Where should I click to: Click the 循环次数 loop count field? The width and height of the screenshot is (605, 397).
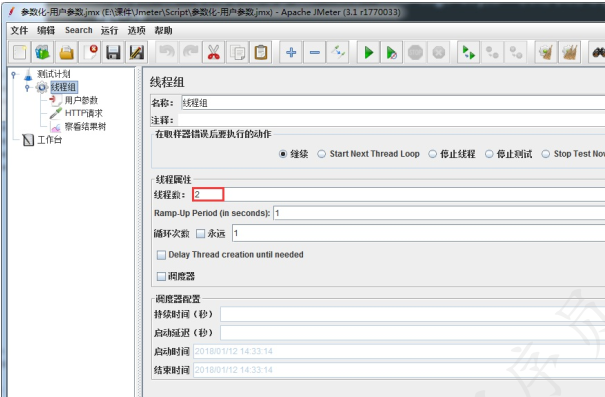tap(418, 233)
